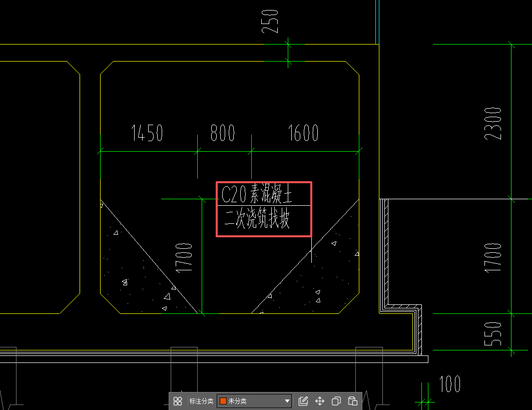Viewport: 532px width, 410px height.
Task: Click the 标注分类 label in toolbar
Action: 201,401
